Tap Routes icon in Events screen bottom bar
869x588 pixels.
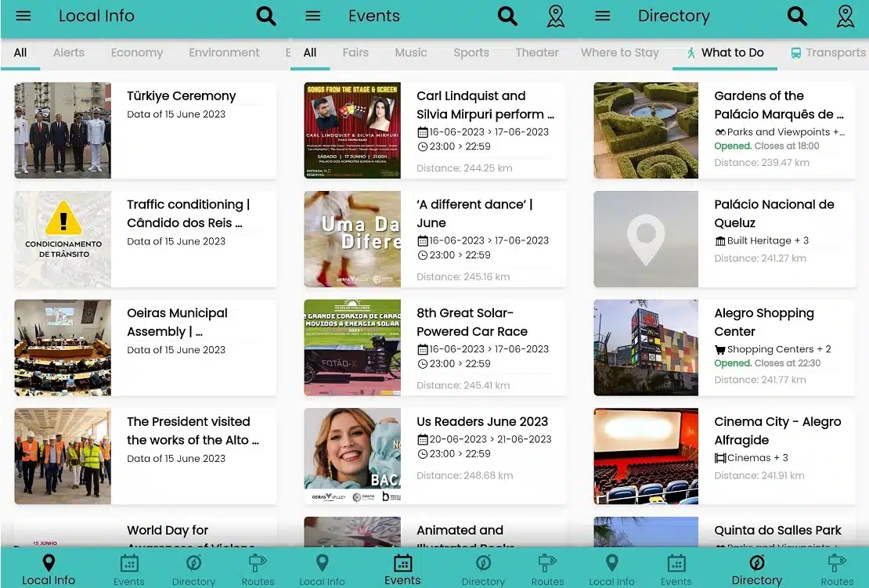pyautogui.click(x=547, y=564)
